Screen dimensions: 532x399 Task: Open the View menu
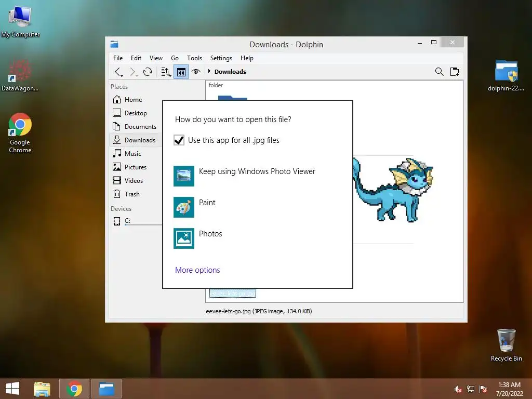[156, 58]
